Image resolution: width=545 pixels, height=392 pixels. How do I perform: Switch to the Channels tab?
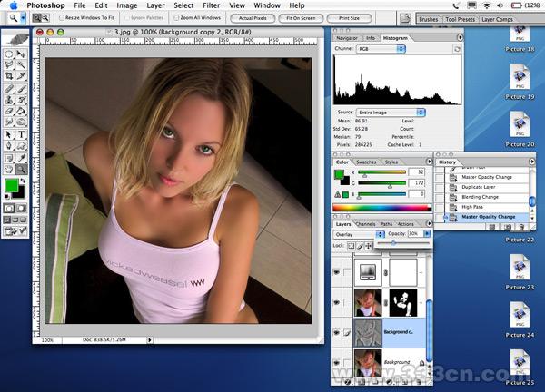pyautogui.click(x=365, y=223)
